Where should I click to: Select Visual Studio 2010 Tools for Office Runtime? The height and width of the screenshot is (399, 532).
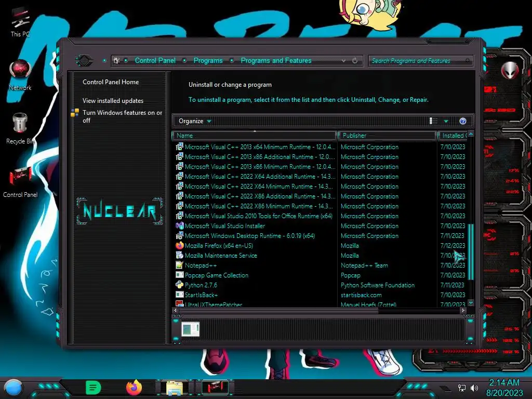tap(259, 216)
